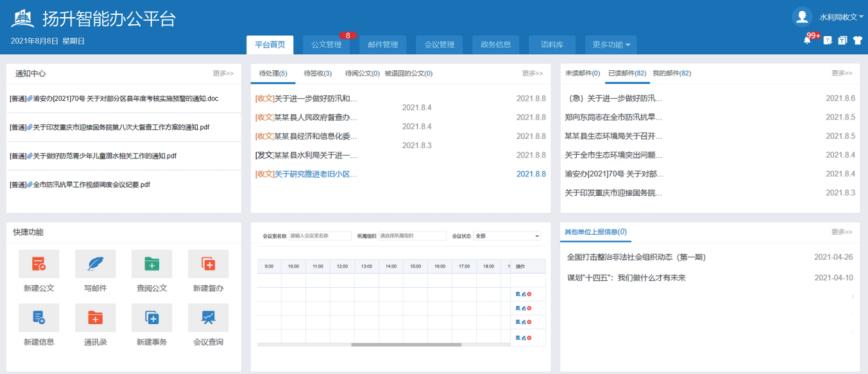Click the 新建公文 shortcut icon

point(39,264)
